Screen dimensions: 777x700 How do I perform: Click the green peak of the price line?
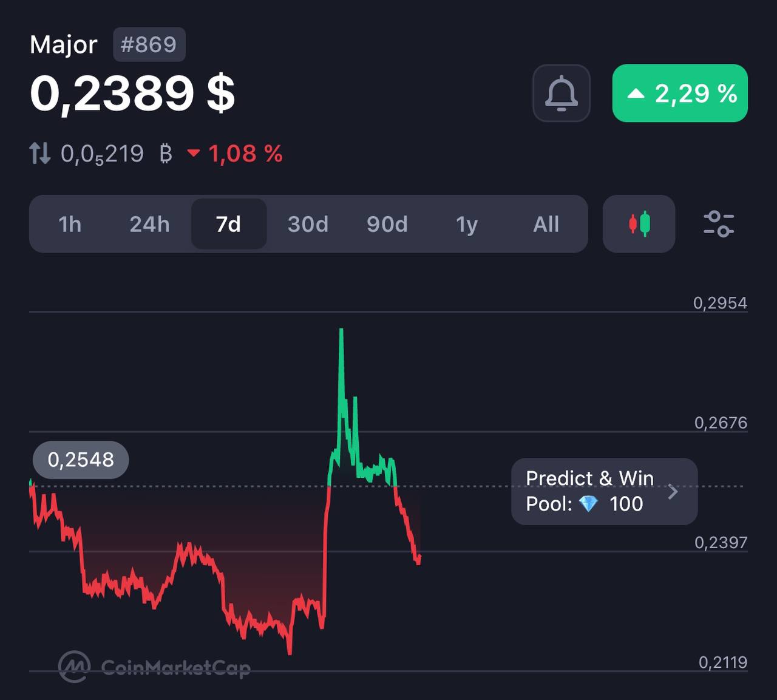341,331
